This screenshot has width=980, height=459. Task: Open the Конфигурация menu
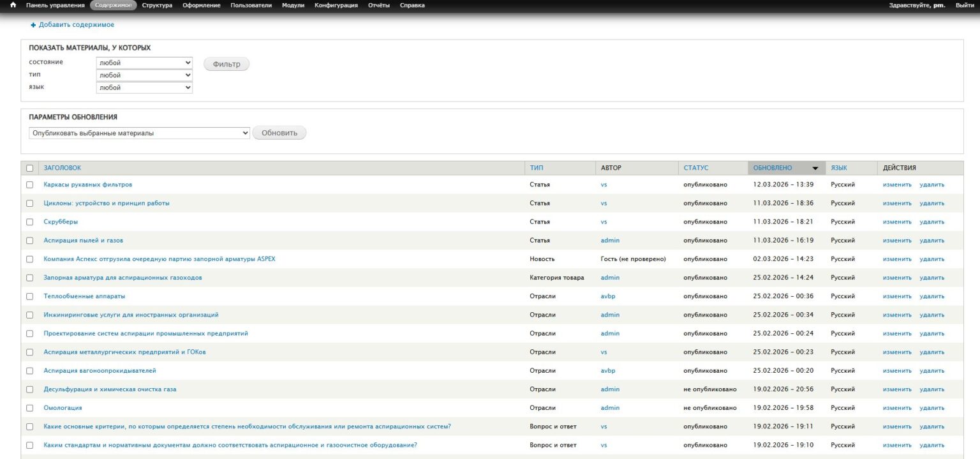[336, 5]
